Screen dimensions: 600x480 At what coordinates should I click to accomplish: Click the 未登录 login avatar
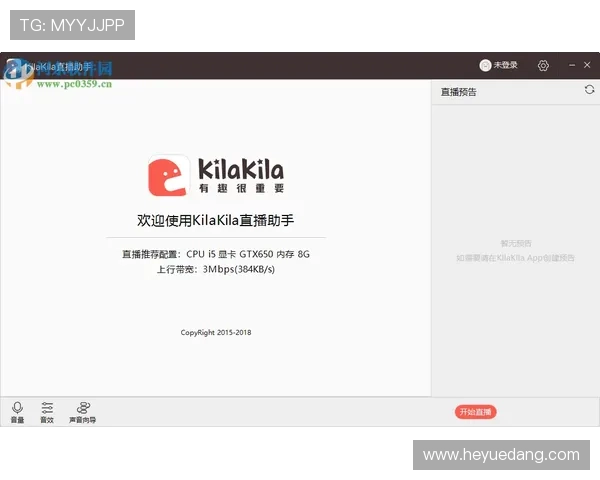[x=485, y=65]
